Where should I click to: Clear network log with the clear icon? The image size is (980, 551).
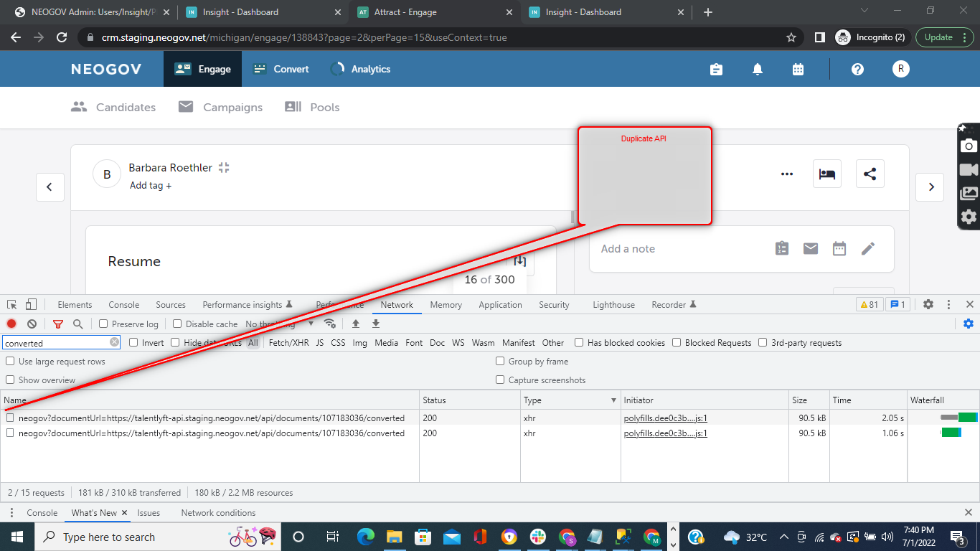(30, 324)
